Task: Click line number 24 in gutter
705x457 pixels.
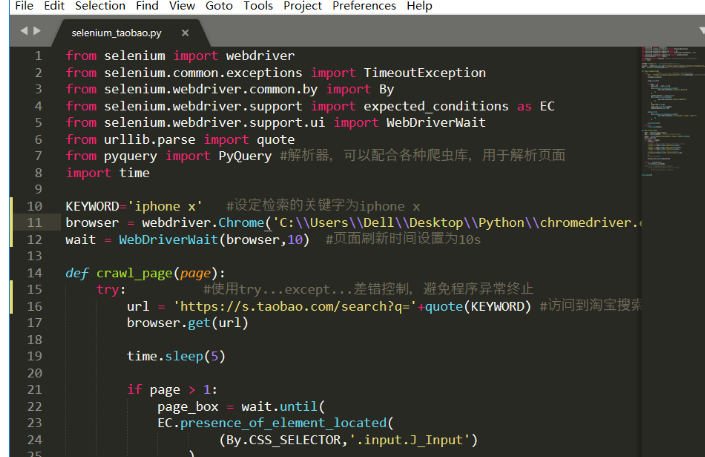Action: [x=35, y=440]
